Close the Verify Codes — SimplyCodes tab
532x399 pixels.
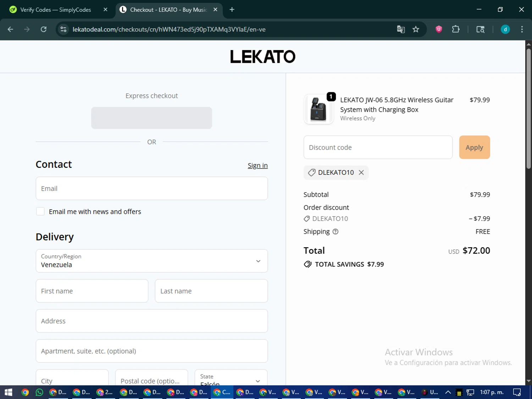105,10
